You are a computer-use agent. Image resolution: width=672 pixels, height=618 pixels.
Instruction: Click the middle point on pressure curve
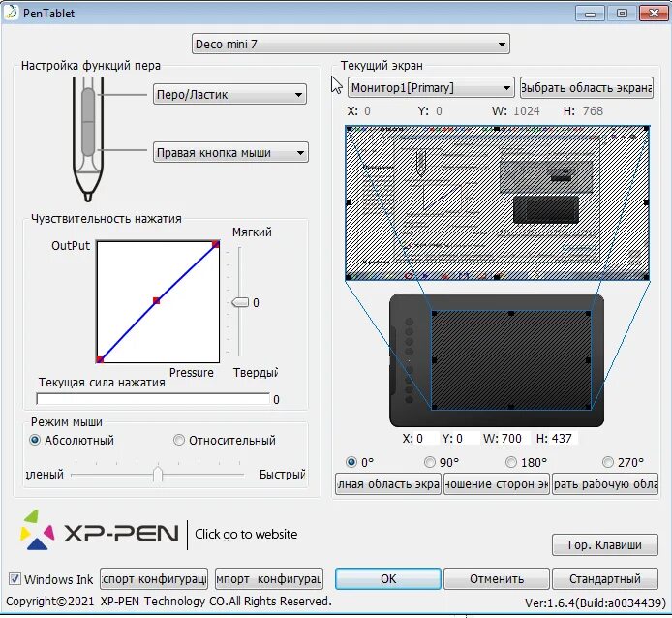[157, 301]
